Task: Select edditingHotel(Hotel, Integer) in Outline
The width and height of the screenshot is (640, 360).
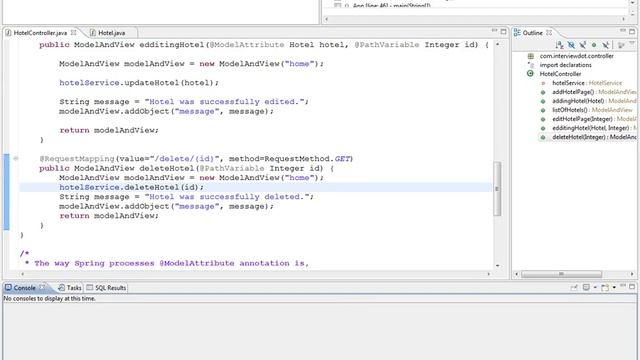Action: point(594,128)
